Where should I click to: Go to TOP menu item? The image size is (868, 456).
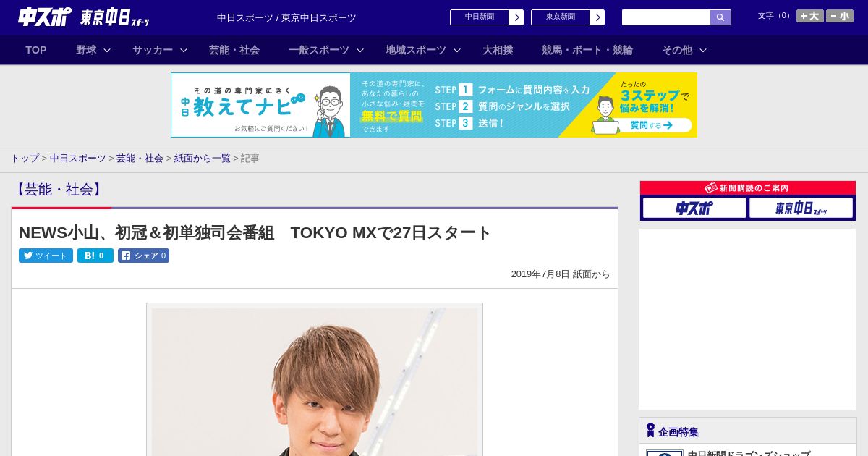coord(36,50)
